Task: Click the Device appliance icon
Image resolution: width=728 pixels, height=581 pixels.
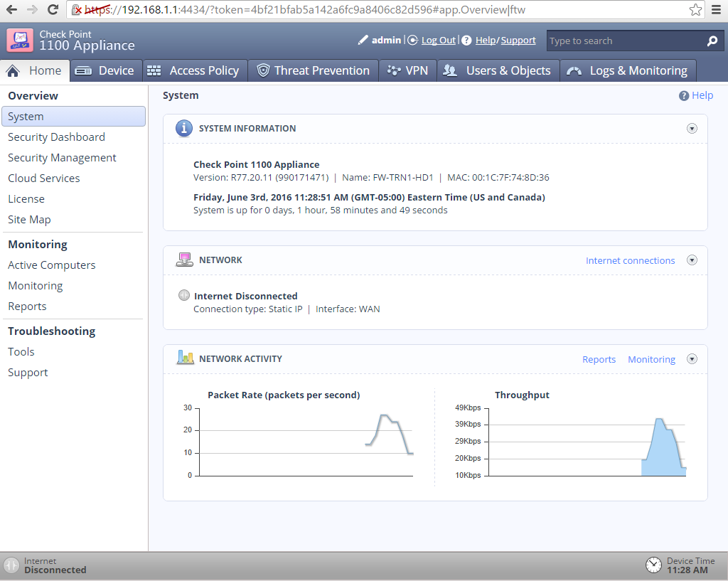Action: click(83, 71)
